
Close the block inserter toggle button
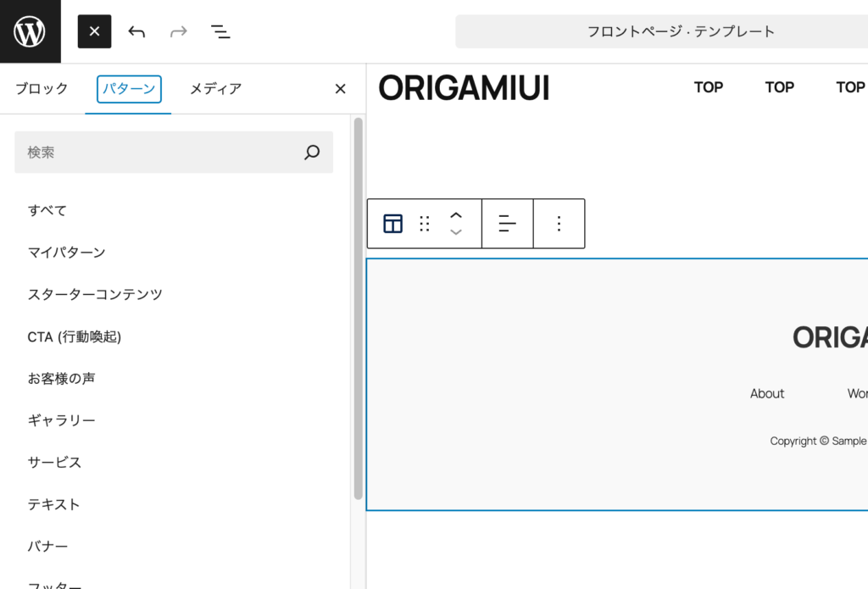point(94,31)
